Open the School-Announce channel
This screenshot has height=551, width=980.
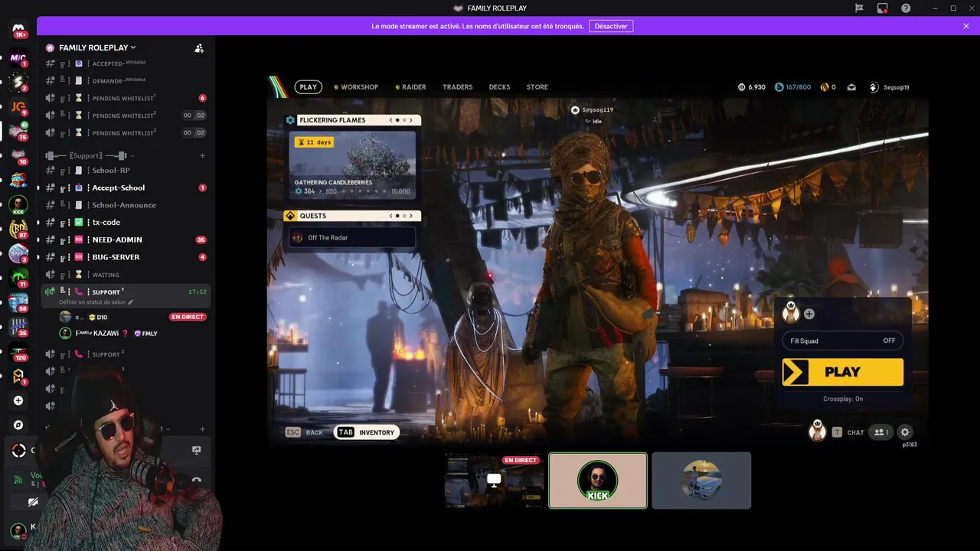(x=126, y=205)
